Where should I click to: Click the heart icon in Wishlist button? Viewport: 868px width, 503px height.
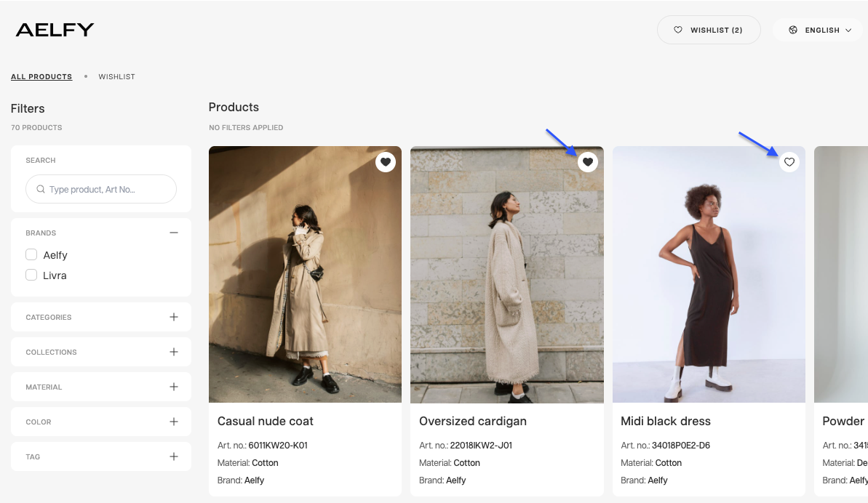(x=678, y=31)
